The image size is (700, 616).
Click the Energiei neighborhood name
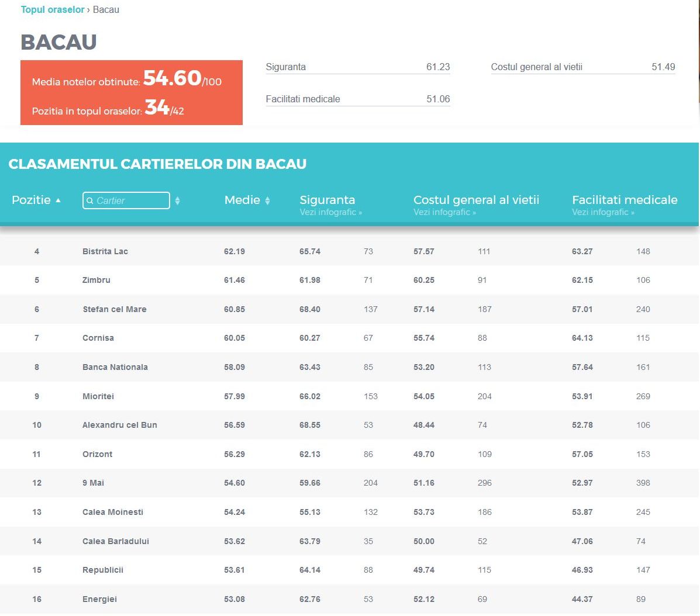[x=99, y=599]
